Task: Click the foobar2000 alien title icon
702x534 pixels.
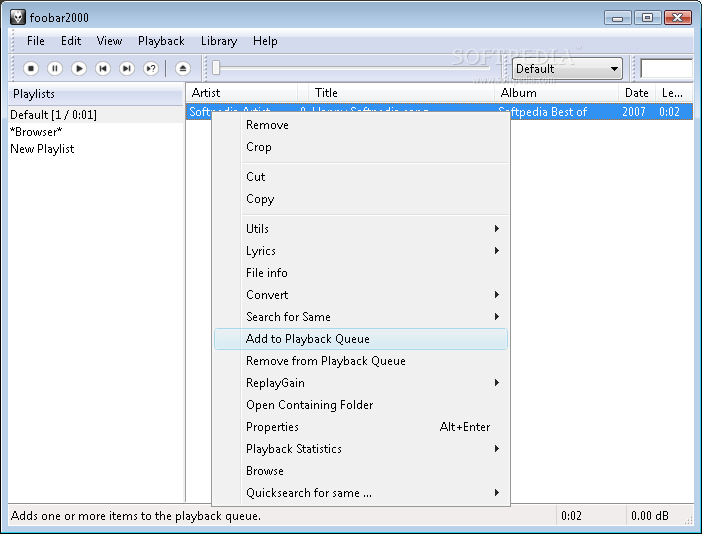Action: pos(17,17)
